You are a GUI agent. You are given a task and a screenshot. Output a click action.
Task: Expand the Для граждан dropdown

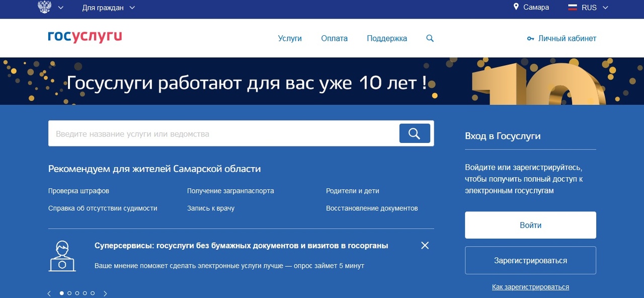(x=109, y=8)
